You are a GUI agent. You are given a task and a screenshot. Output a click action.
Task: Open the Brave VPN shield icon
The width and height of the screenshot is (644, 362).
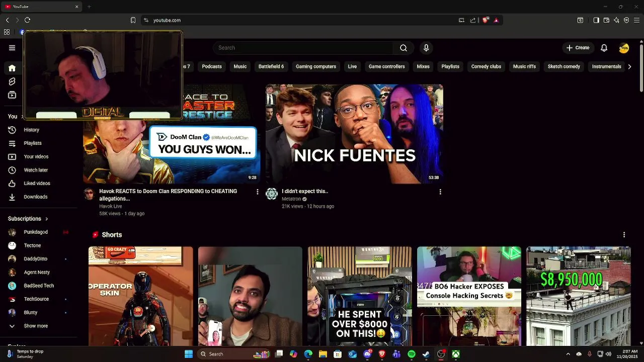(x=626, y=20)
